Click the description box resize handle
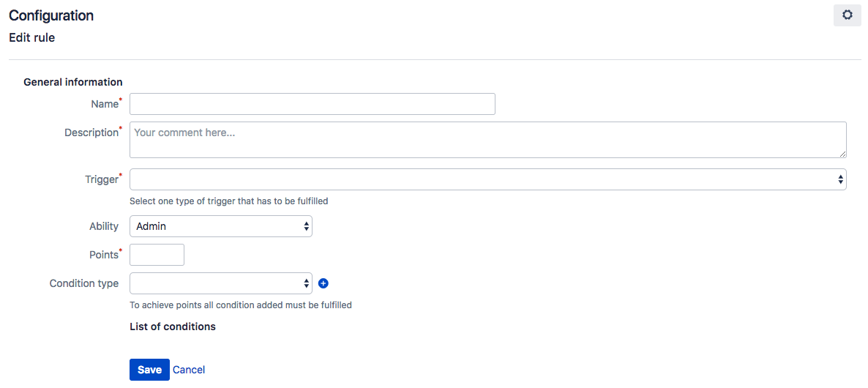The width and height of the screenshot is (868, 388). point(842,153)
